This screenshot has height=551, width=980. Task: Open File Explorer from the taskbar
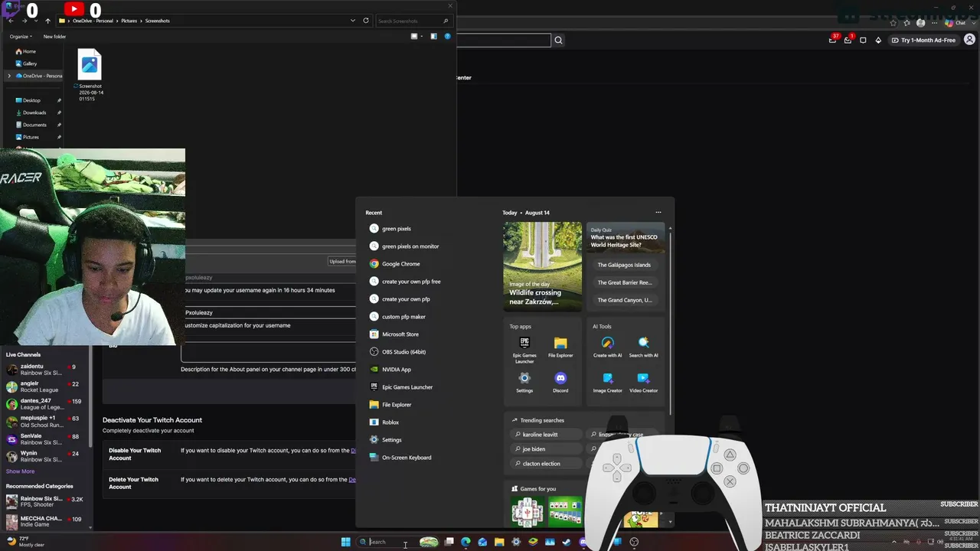pos(499,542)
